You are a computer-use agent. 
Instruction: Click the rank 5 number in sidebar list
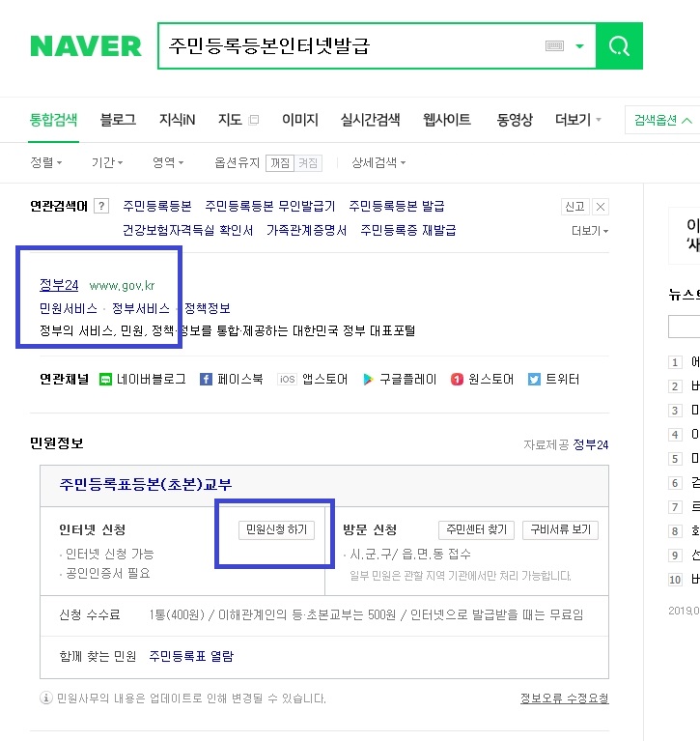pyautogui.click(x=675, y=458)
